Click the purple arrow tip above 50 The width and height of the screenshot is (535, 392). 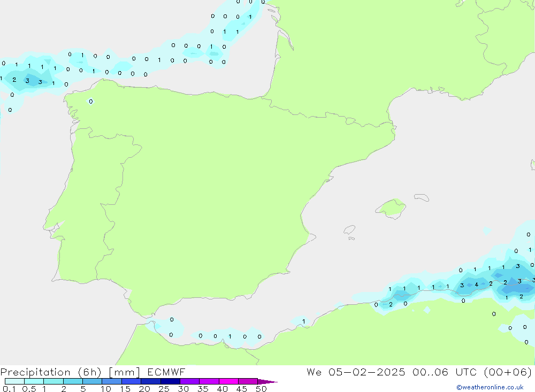coord(267,382)
